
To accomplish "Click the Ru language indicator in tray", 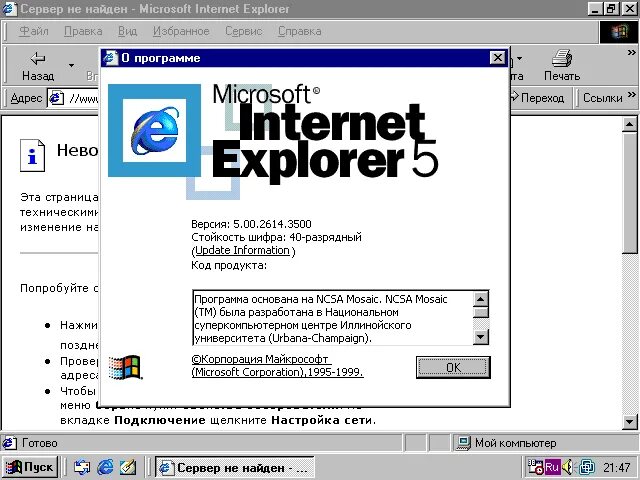I will [551, 467].
